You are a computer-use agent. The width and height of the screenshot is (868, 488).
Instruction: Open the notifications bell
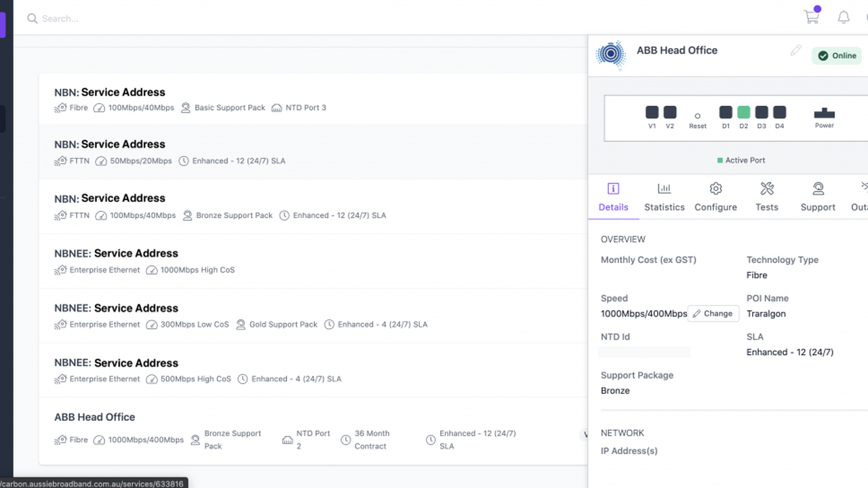point(844,18)
